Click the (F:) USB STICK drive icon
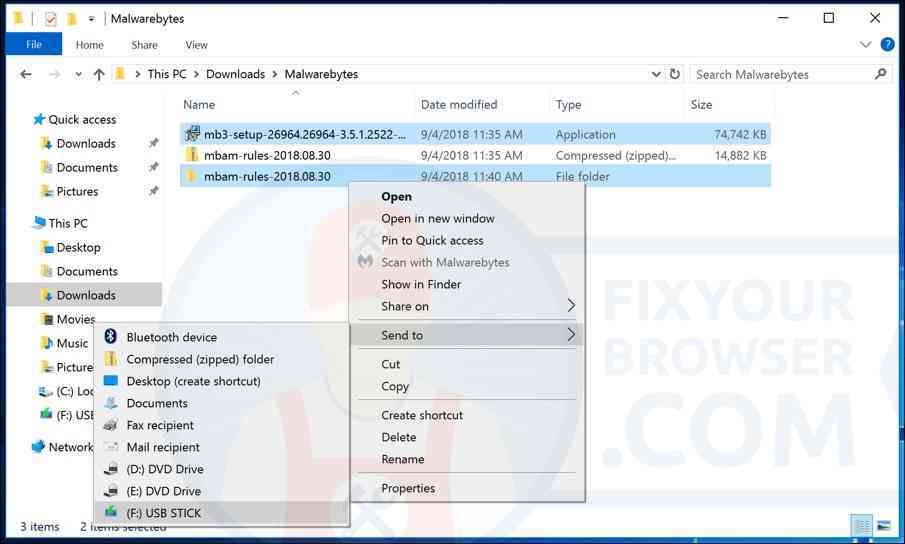This screenshot has width=905, height=544. coord(110,512)
